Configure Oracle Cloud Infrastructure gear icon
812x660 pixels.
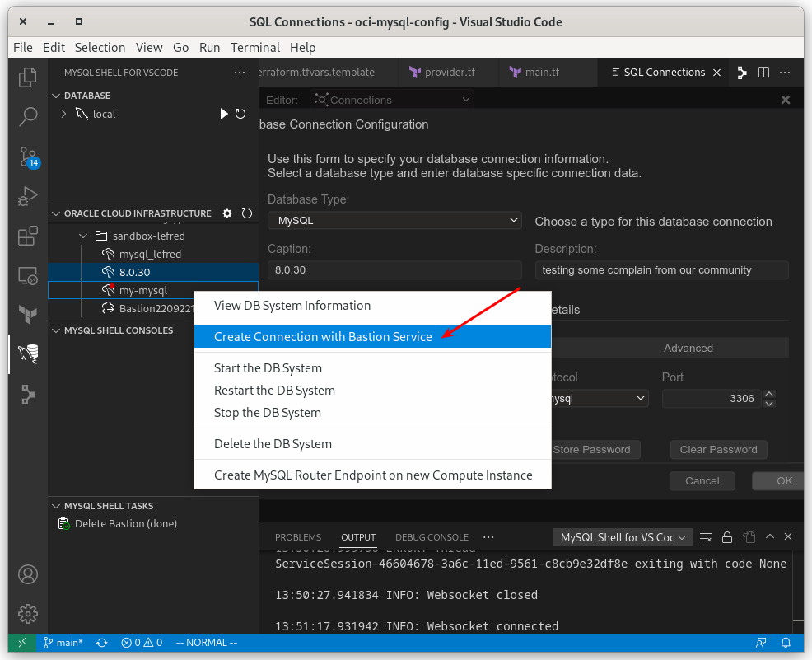tap(226, 213)
